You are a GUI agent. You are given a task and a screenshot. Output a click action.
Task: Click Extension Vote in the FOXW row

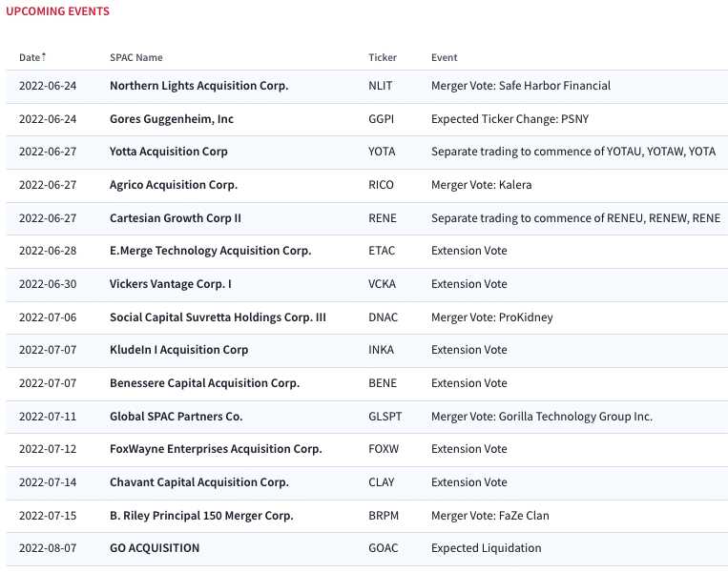(468, 450)
